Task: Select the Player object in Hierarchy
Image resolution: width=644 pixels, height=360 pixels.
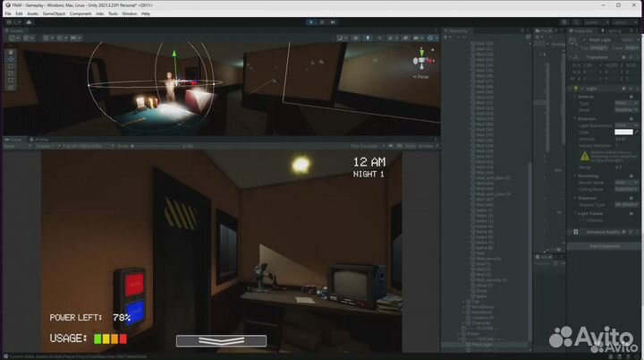Action: pyautogui.click(x=473, y=334)
